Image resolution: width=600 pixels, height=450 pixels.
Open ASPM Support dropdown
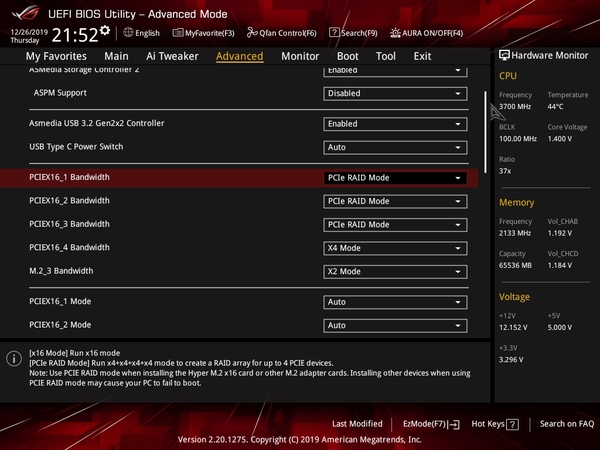tap(395, 93)
